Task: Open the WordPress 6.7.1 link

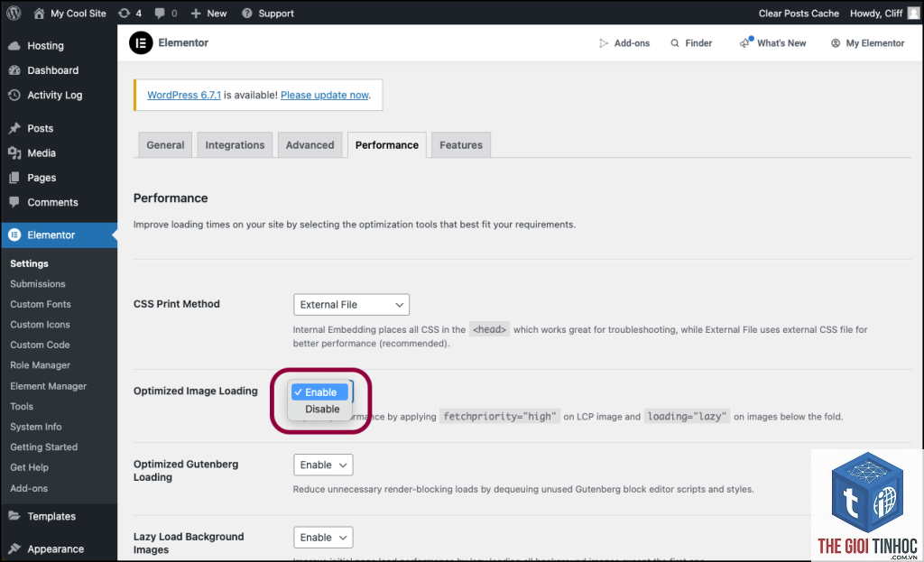Action: [x=184, y=95]
